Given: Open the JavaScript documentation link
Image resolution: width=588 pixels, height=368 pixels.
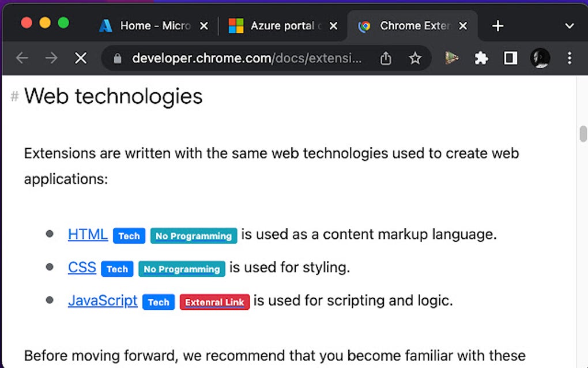Looking at the screenshot, I should [102, 301].
